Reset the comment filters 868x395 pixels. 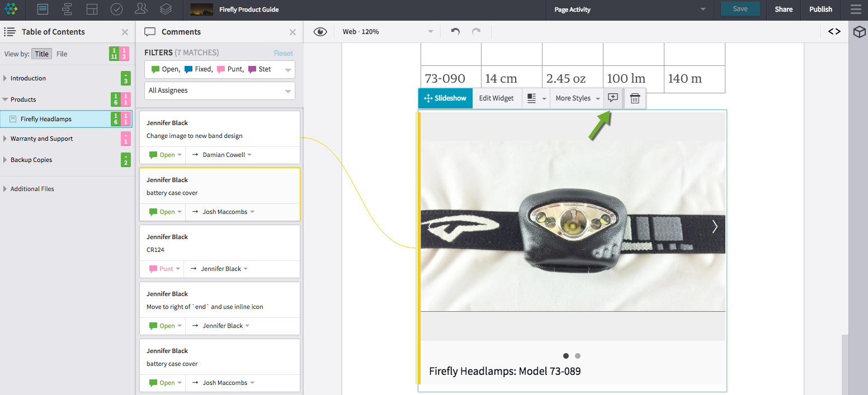tap(283, 53)
